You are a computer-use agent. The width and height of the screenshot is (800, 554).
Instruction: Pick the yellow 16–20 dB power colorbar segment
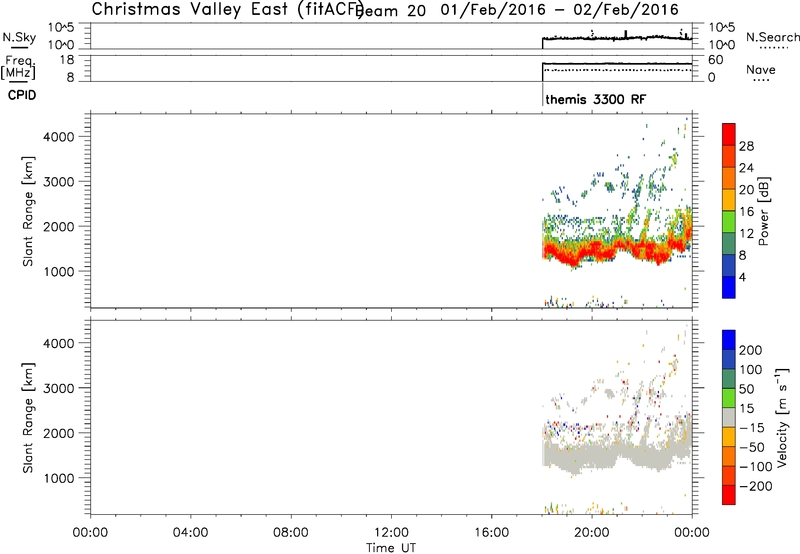pyautogui.click(x=729, y=200)
